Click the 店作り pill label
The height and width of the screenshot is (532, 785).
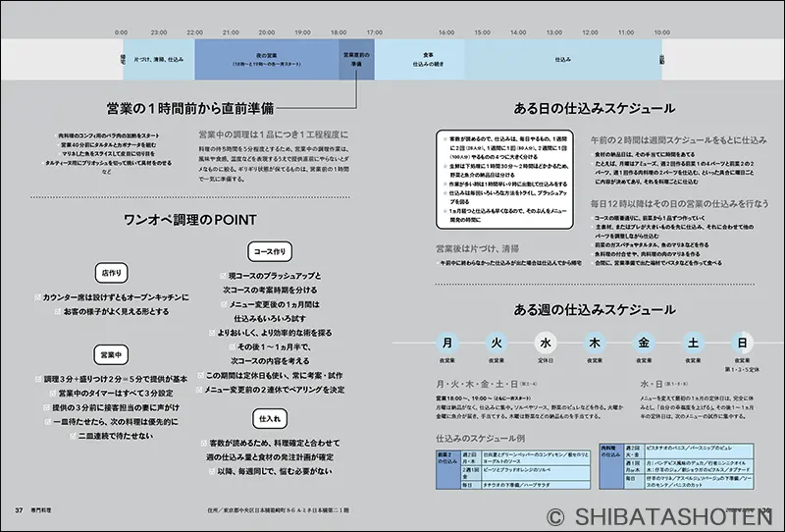click(x=111, y=273)
